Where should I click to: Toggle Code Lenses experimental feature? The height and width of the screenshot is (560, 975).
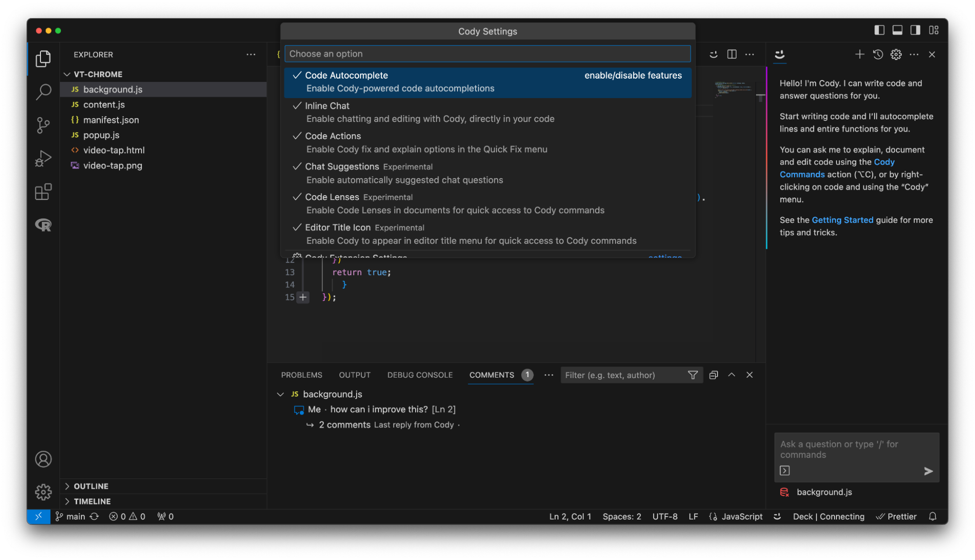tap(488, 203)
